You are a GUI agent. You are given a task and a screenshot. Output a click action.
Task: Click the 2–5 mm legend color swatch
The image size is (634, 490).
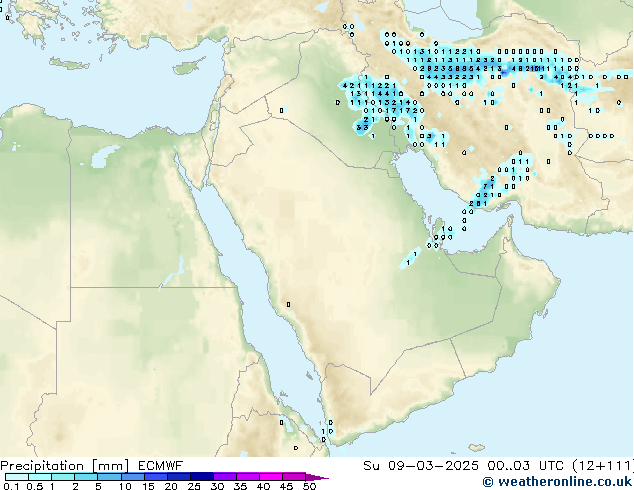pyautogui.click(x=86, y=477)
